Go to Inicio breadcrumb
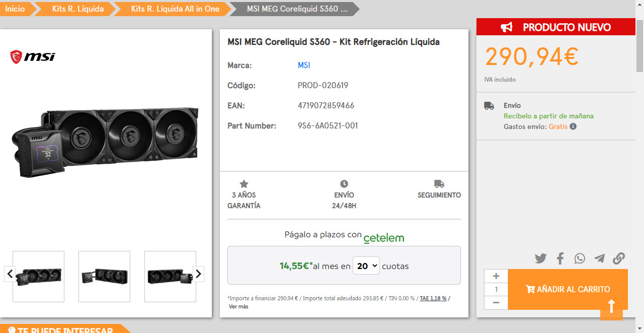 point(15,9)
